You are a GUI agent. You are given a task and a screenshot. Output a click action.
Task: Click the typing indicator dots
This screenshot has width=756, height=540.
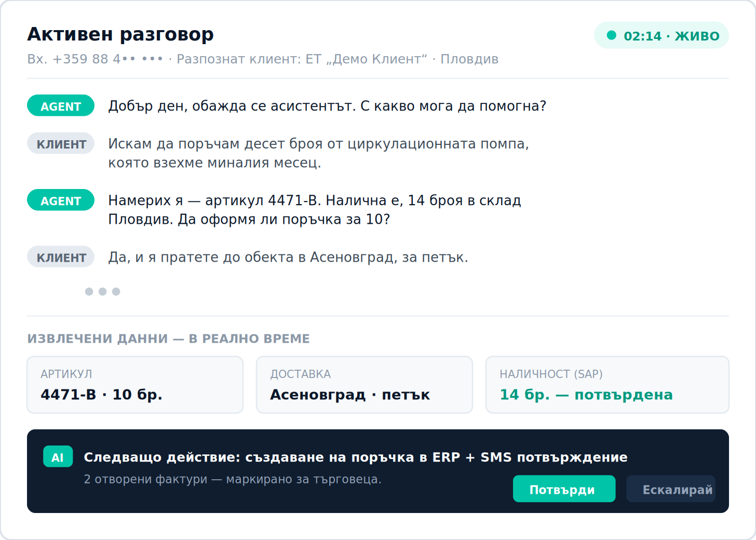[102, 292]
